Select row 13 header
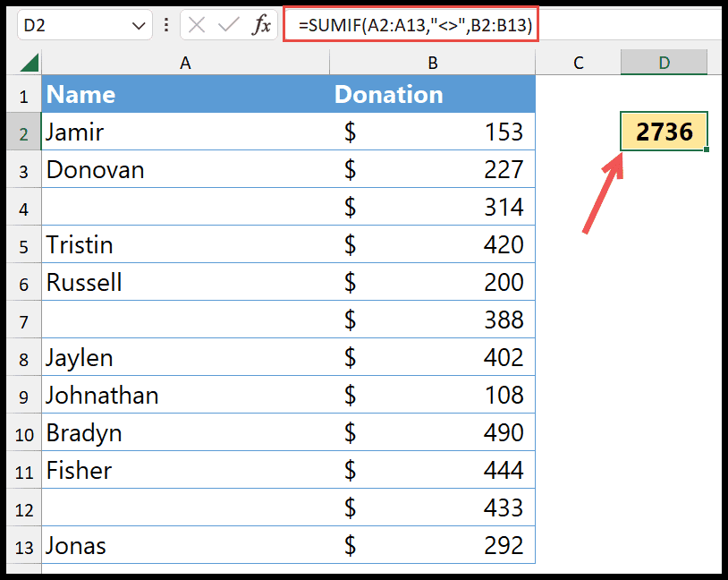The image size is (728, 580). click(23, 546)
